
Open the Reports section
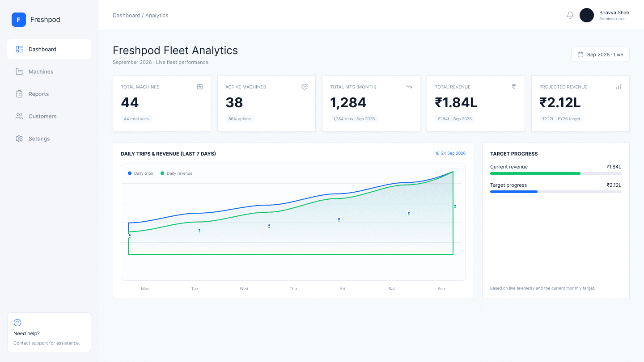(x=49, y=94)
